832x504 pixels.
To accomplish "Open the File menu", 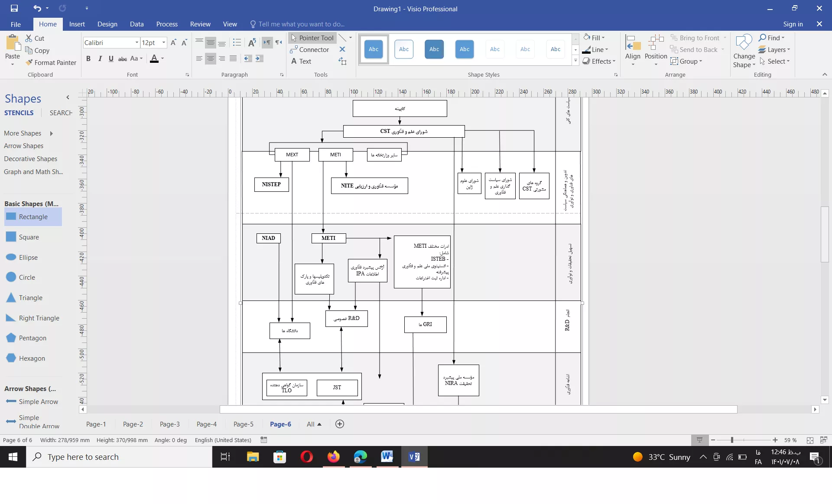I will [x=16, y=24].
